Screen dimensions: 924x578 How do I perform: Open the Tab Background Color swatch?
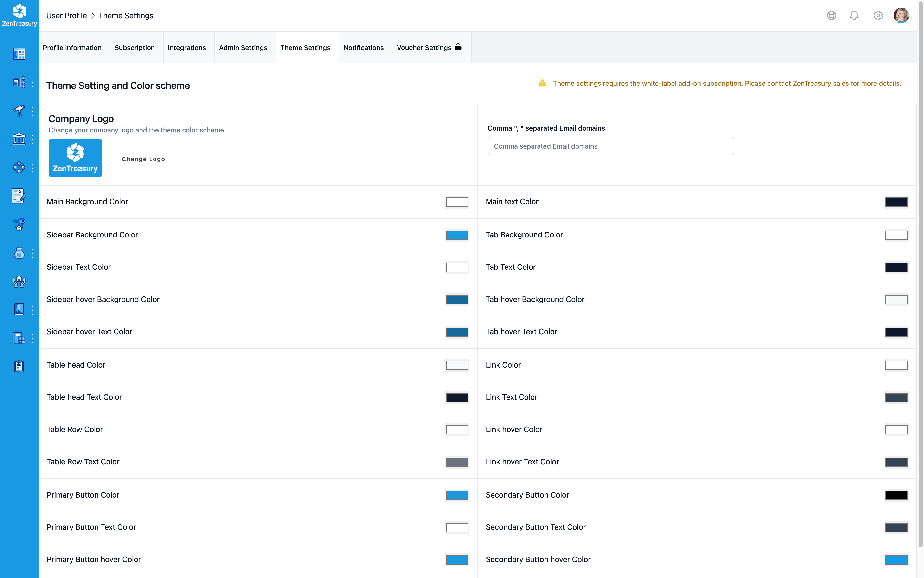896,235
